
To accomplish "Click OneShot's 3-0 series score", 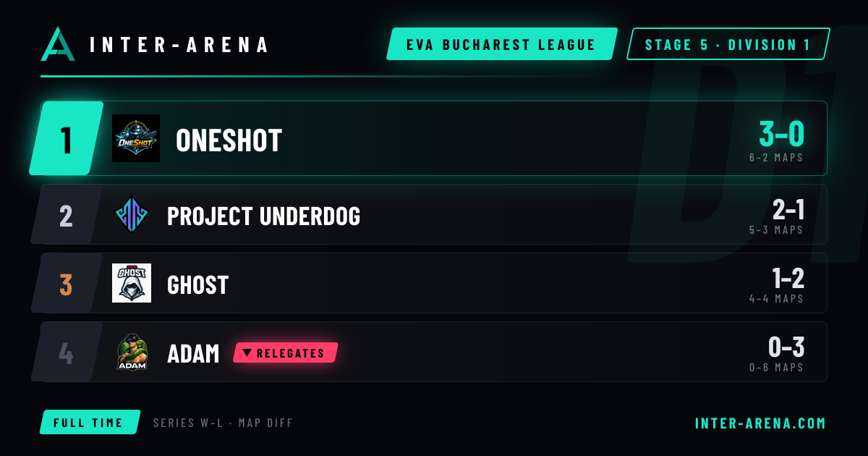I will pos(781,133).
